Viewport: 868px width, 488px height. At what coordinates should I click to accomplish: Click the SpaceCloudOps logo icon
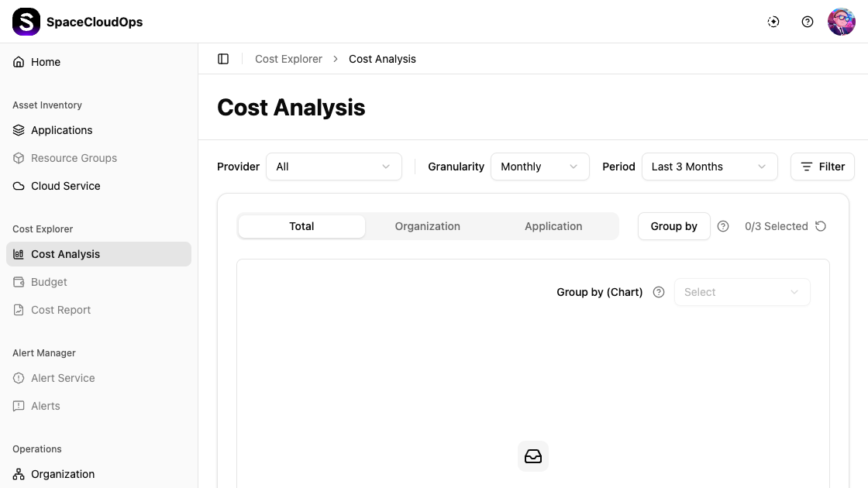coord(26,22)
